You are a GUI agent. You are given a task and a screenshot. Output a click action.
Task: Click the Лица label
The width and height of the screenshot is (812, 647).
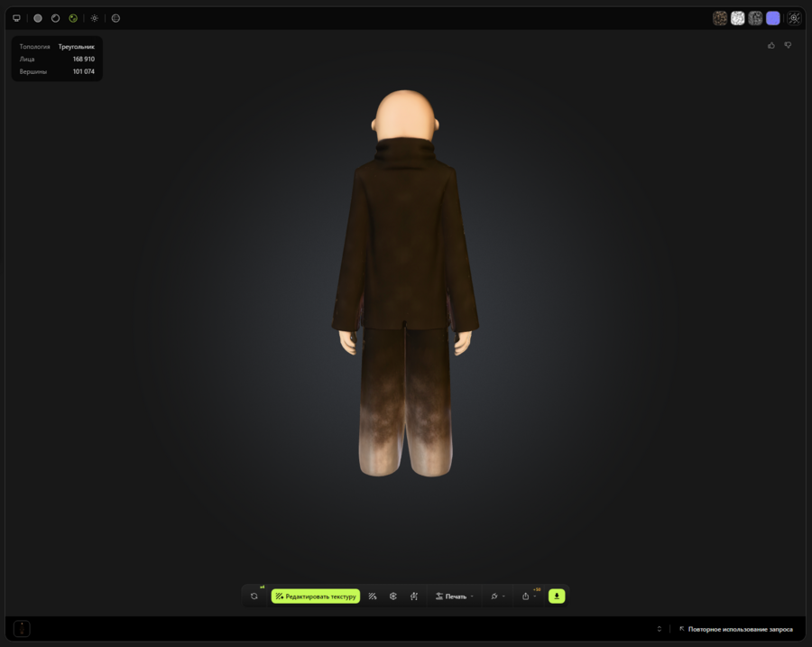point(27,59)
